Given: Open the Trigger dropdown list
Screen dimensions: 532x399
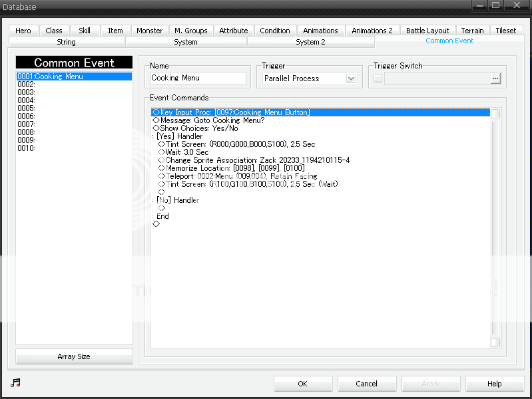Looking at the screenshot, I should (351, 78).
